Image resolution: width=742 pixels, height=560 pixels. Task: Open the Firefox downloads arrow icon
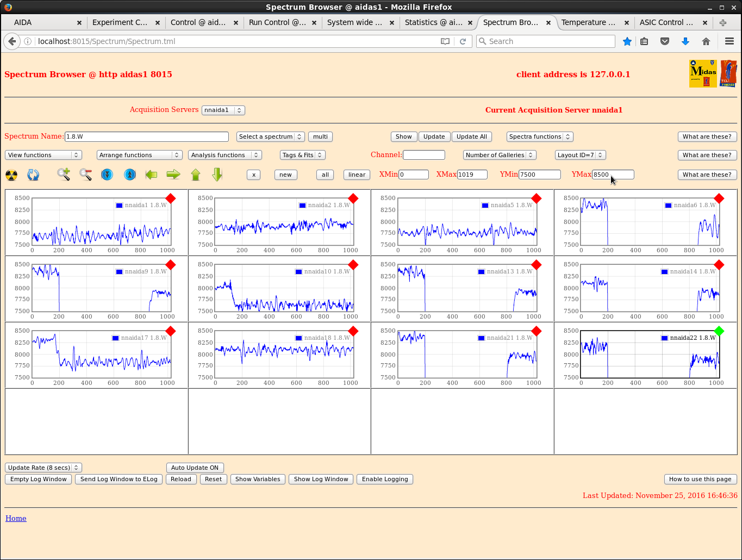[685, 41]
